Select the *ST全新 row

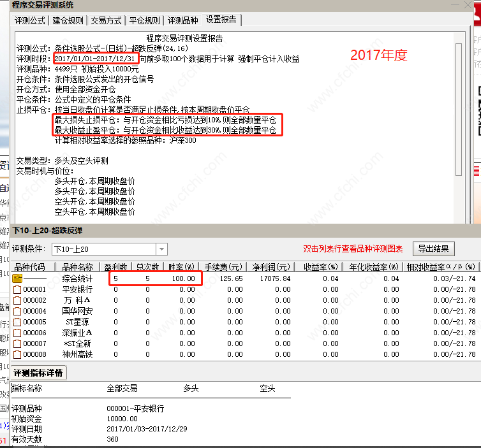[x=246, y=344]
